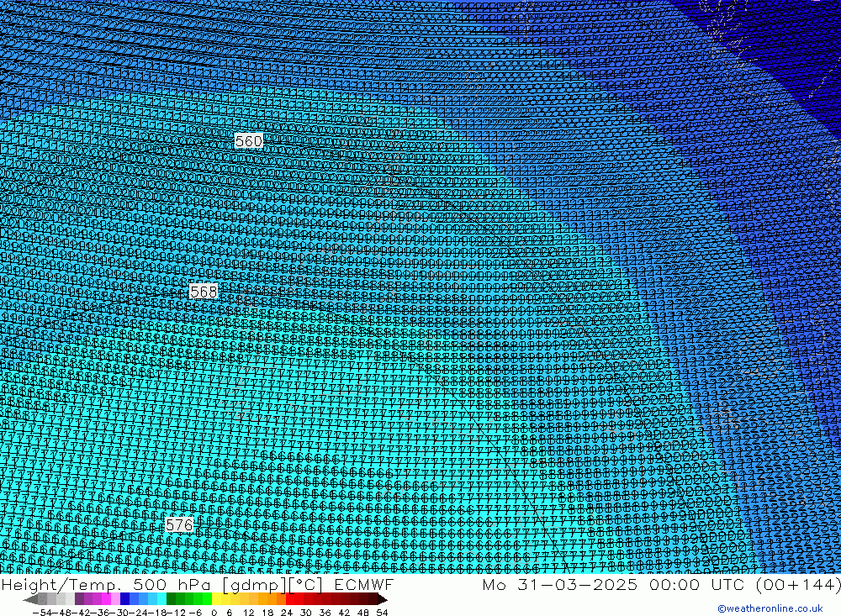Select the 'Height/Temp. 500 hPa' title text
Image resolution: width=841 pixels, height=616 pixels.
pos(108,584)
